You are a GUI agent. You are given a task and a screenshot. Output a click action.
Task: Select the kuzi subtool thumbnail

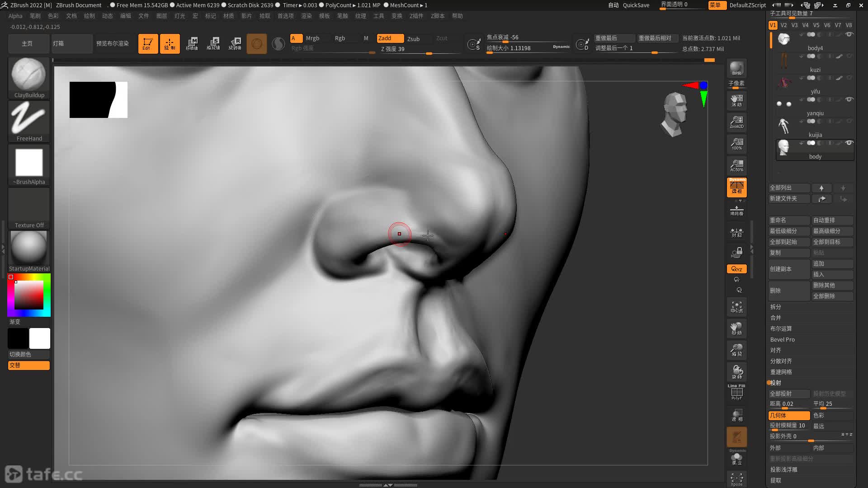784,61
